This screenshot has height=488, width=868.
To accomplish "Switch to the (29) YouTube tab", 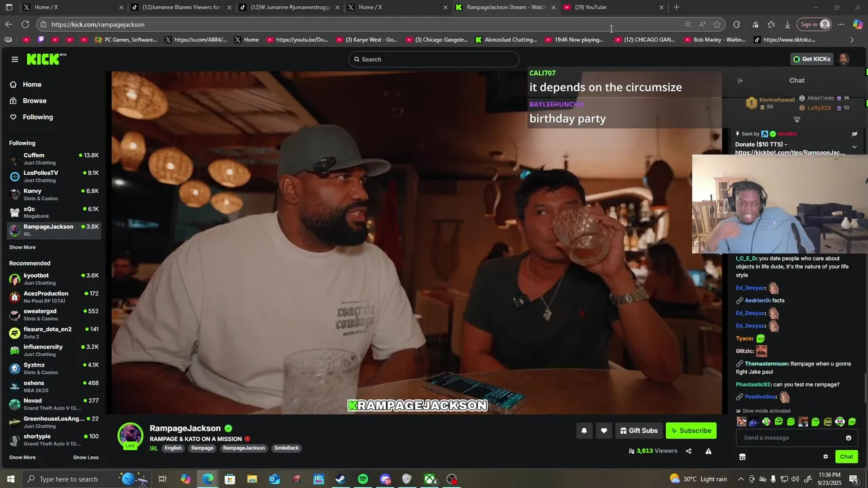I will click(614, 7).
